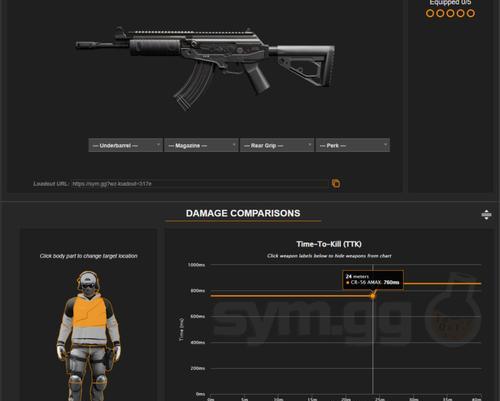
Task: Open the Perk dropdown
Action: [x=353, y=145]
